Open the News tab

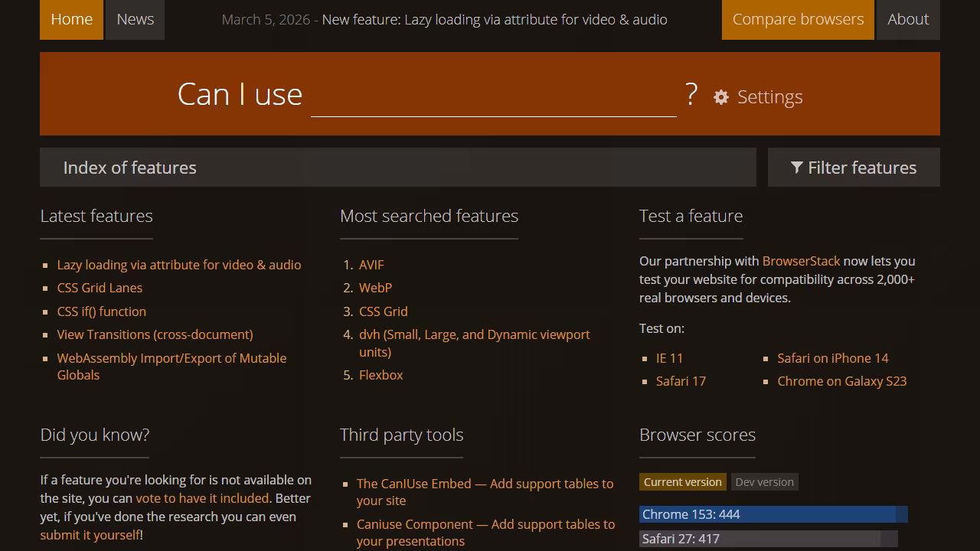click(136, 19)
